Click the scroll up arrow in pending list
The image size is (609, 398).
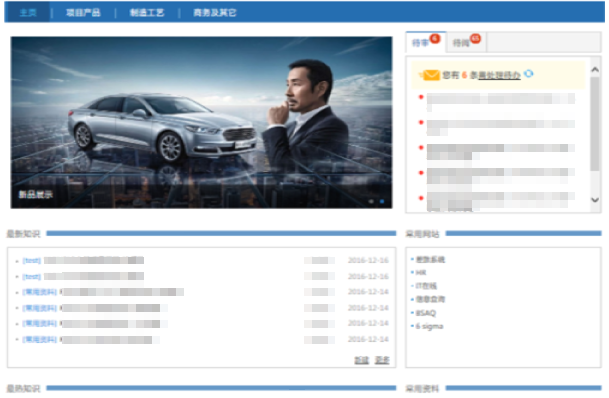click(x=595, y=70)
